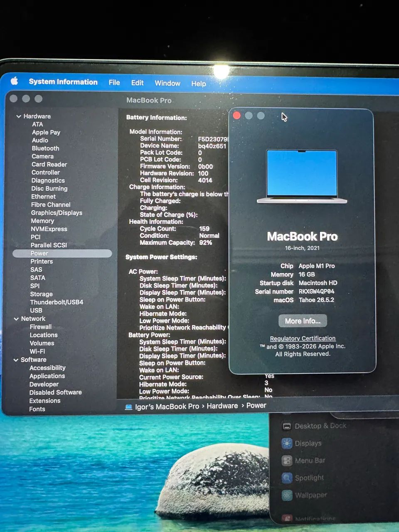Select Card Reader in the sidebar
This screenshot has height=532, width=399.
point(49,164)
